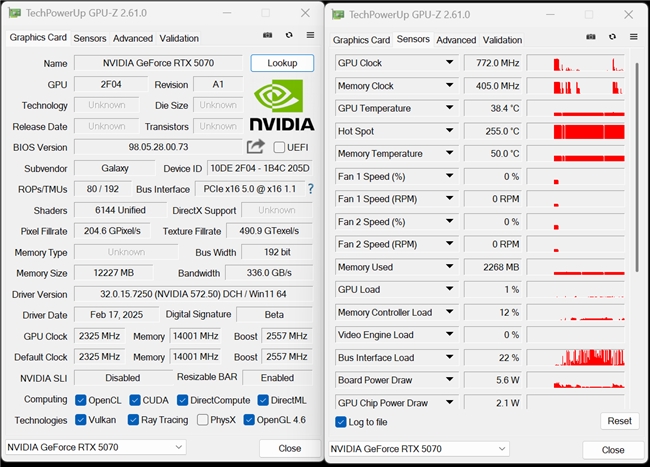Click the refresh icon in Sensors window

coord(612,39)
